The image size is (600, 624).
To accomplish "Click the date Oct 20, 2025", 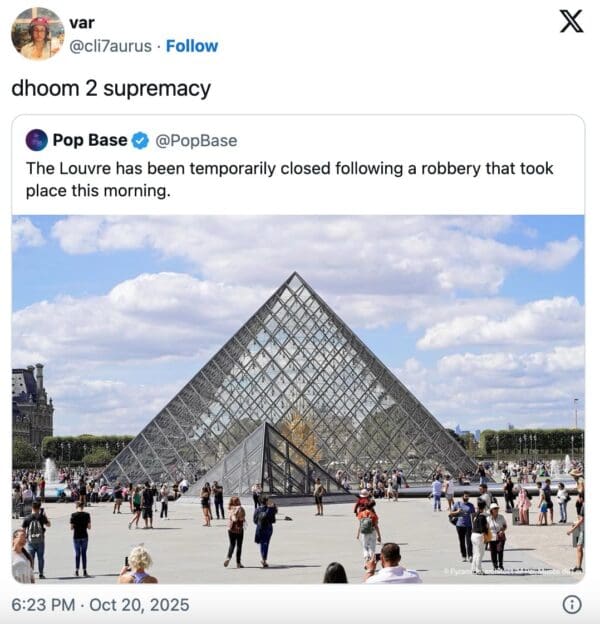I will tap(139, 605).
